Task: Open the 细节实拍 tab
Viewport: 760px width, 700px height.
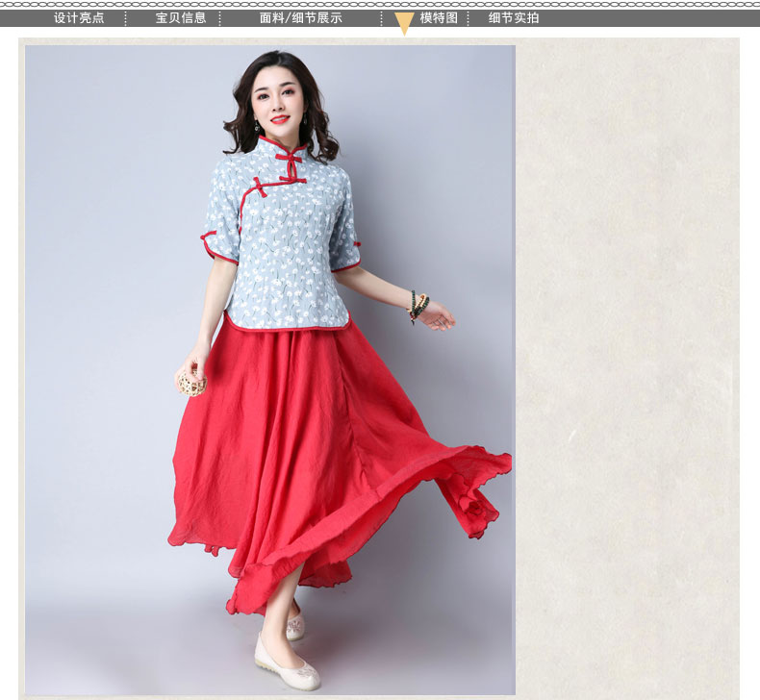Action: click(x=514, y=18)
